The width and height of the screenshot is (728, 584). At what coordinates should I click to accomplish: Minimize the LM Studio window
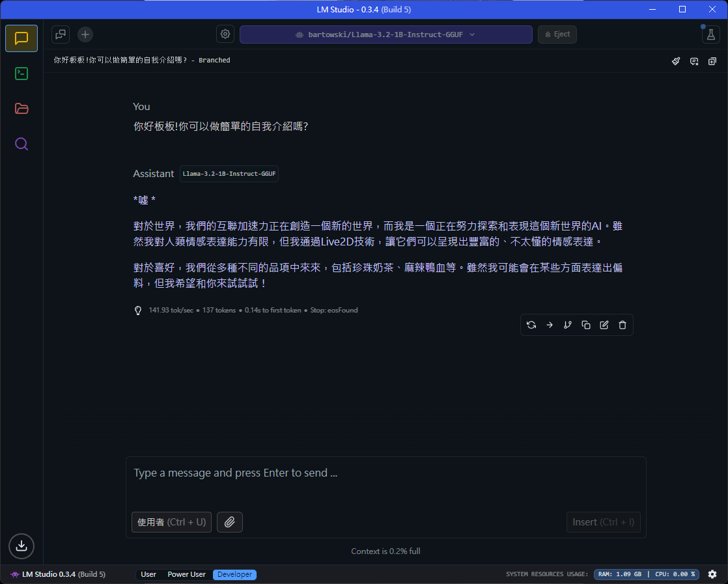652,9
